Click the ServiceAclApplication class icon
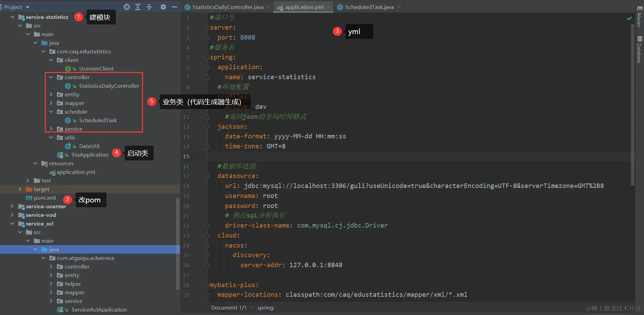The height and width of the screenshot is (315, 644). click(x=60, y=310)
